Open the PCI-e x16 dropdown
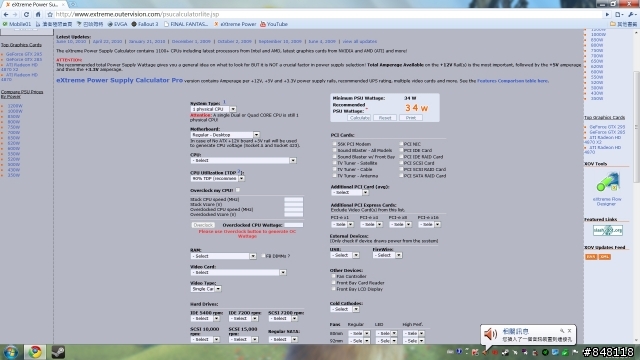 [429, 224]
